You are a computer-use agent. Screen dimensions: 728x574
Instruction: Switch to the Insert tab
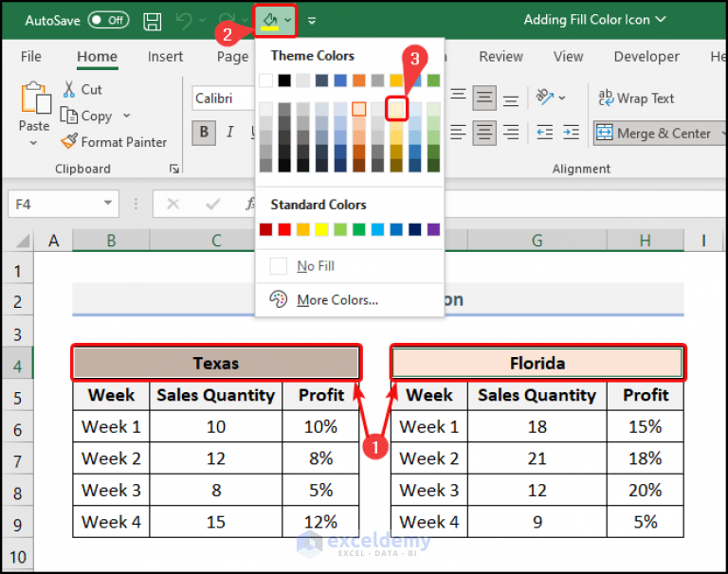tap(165, 57)
